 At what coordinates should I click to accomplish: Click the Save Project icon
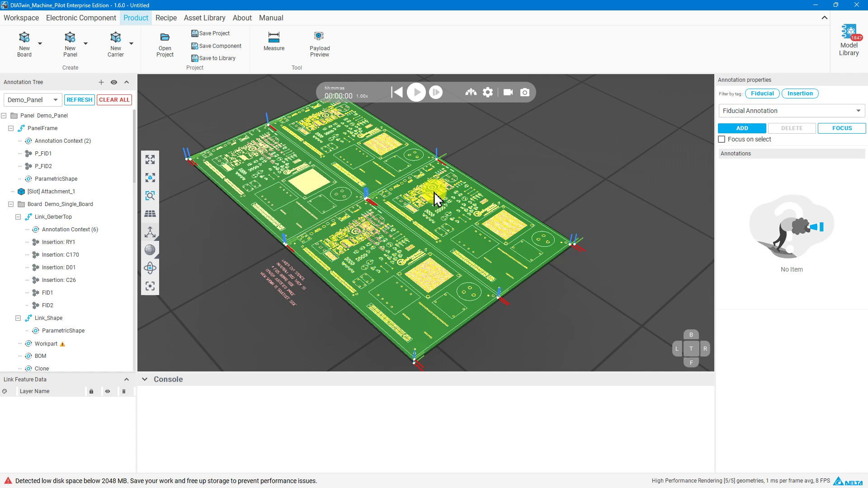tap(195, 33)
